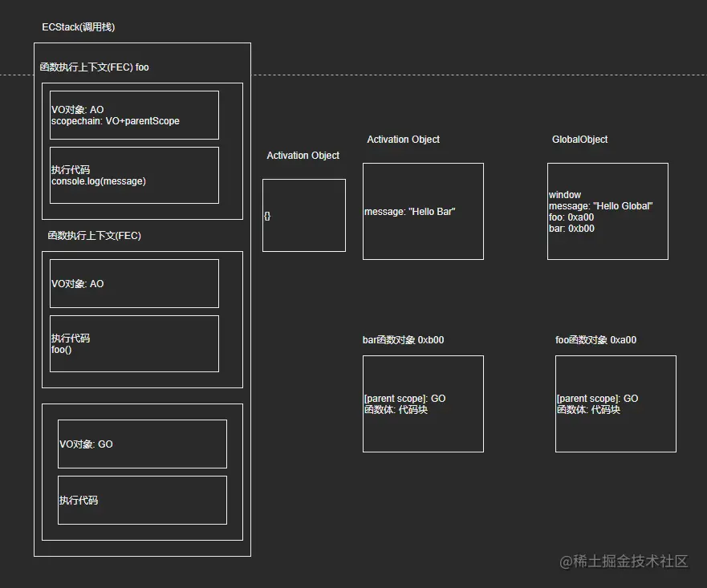The image size is (707, 588).
Task: Click the 'ECStack(调用栈)' title label
Action: (x=79, y=27)
